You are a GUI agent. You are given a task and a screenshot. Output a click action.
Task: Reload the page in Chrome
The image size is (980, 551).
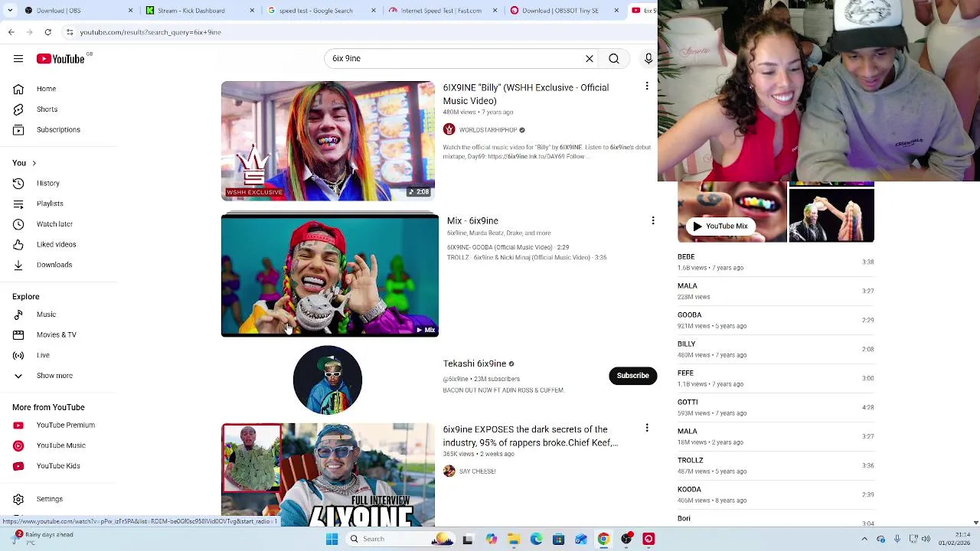(x=47, y=32)
